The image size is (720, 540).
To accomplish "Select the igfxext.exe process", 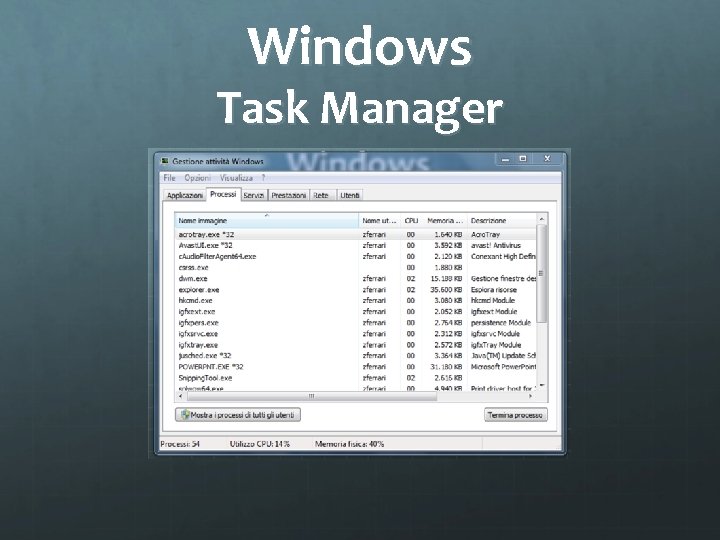I will [355, 311].
